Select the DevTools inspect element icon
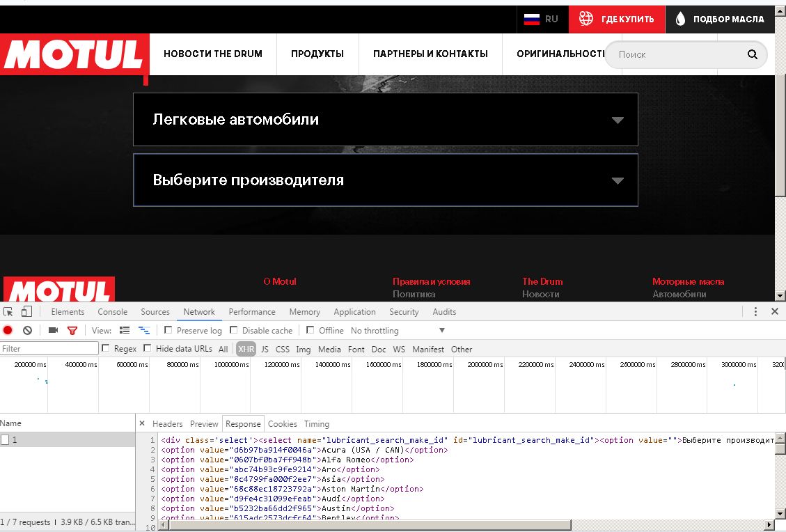Image resolution: width=786 pixels, height=532 pixels. point(8,311)
